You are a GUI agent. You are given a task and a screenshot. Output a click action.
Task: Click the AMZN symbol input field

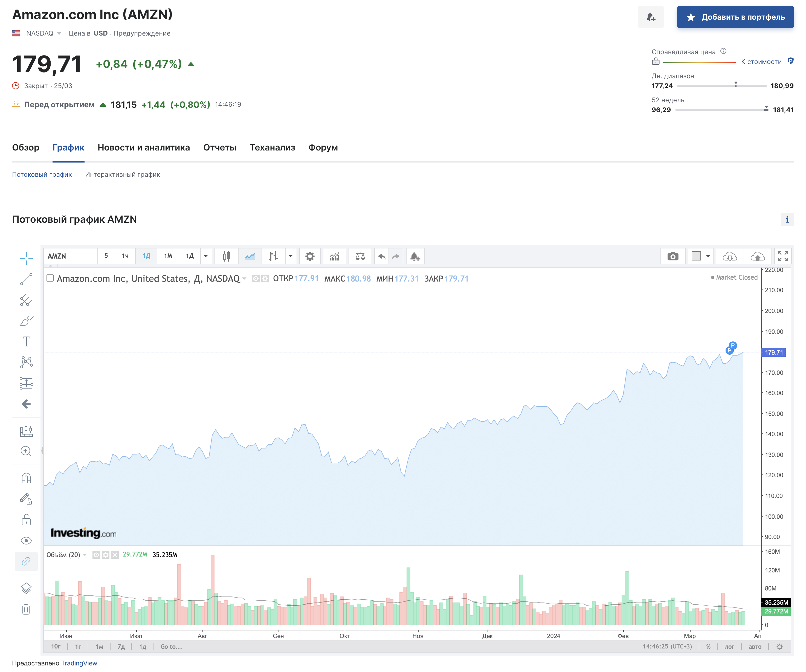coord(71,256)
